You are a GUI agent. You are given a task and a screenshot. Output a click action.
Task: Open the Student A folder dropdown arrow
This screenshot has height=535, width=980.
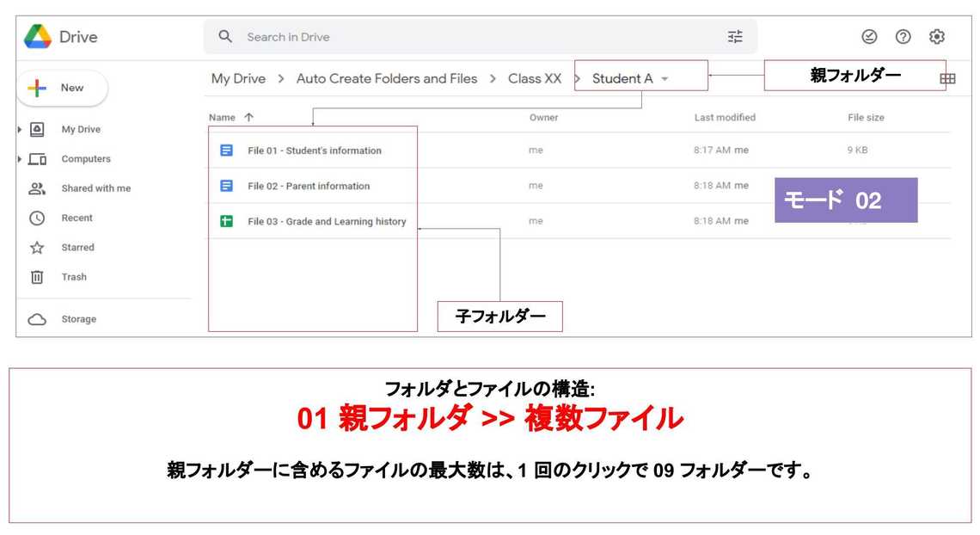[x=665, y=79]
